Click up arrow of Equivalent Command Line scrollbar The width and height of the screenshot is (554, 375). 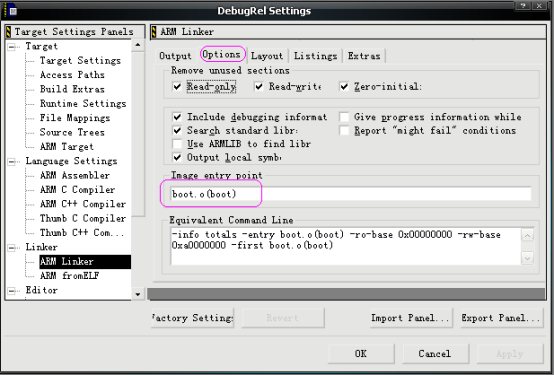click(x=527, y=235)
